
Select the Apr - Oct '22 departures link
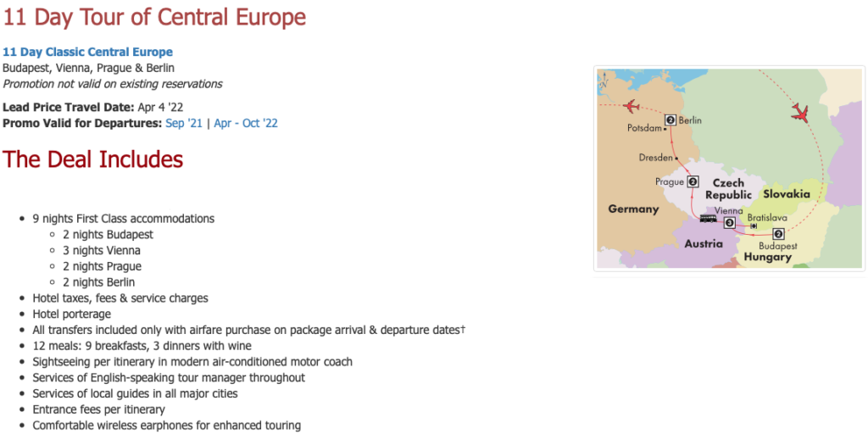pos(246,123)
